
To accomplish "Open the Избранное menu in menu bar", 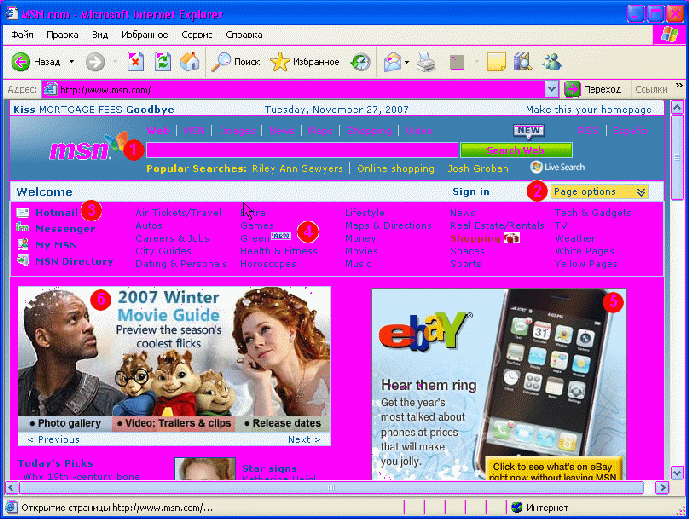I will pos(145,35).
